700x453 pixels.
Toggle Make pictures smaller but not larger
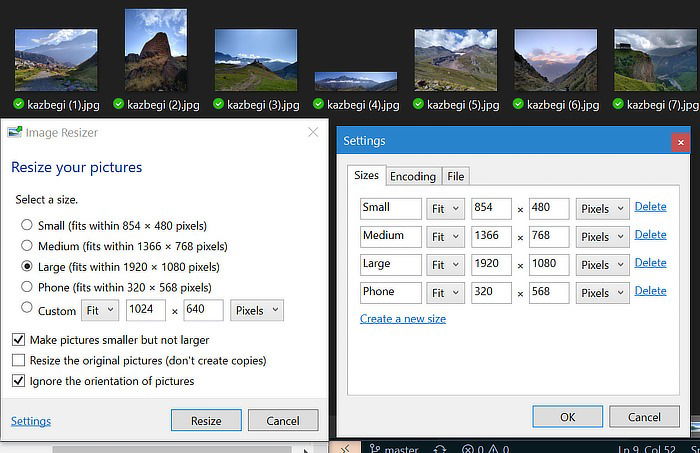[x=18, y=340]
